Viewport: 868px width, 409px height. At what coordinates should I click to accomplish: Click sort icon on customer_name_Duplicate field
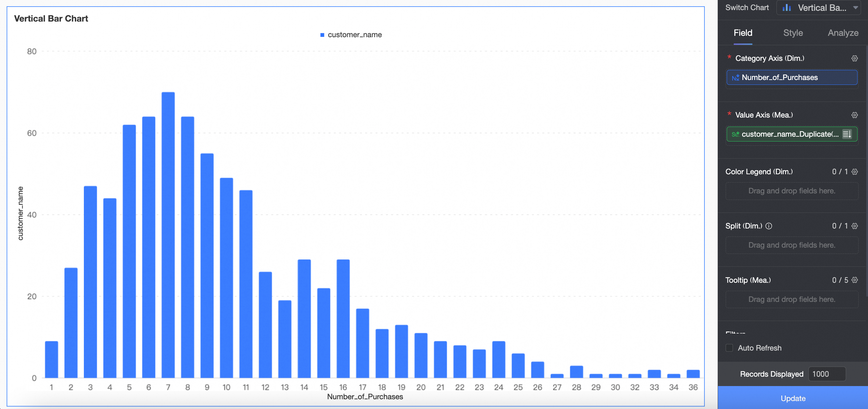[847, 134]
